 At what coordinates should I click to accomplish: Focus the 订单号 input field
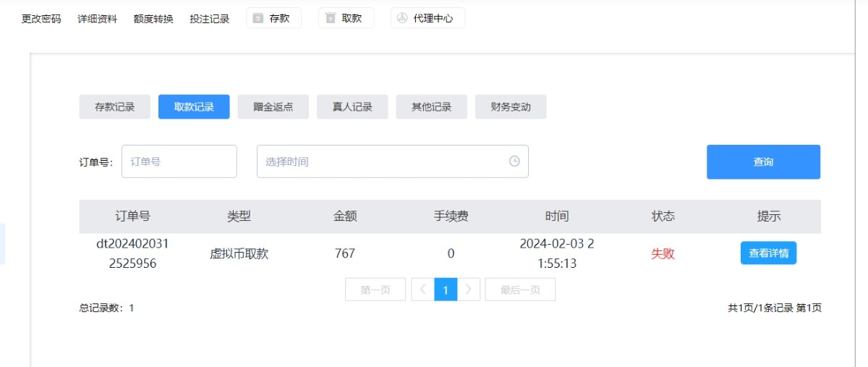tap(179, 161)
